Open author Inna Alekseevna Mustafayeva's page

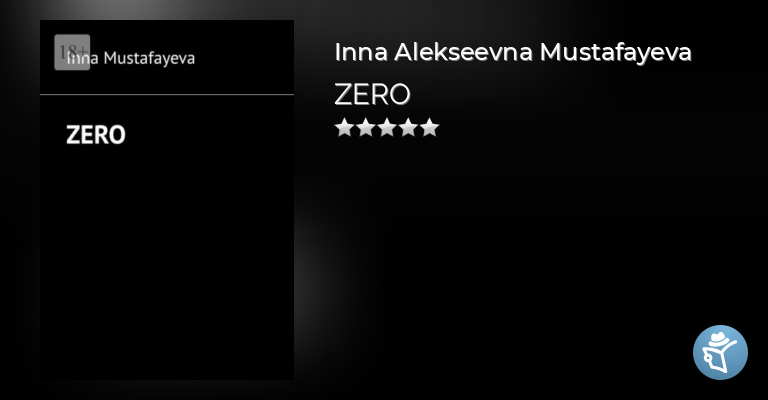point(512,53)
